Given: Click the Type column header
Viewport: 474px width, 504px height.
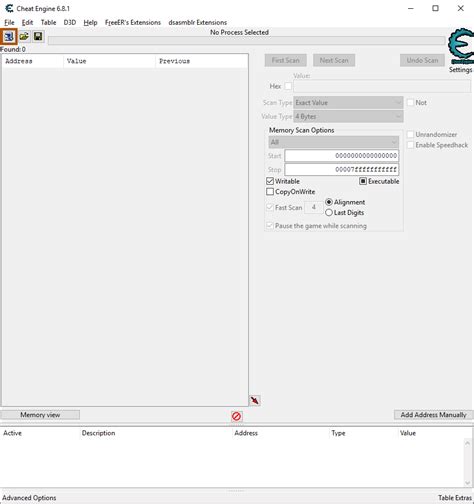Looking at the screenshot, I should (338, 433).
